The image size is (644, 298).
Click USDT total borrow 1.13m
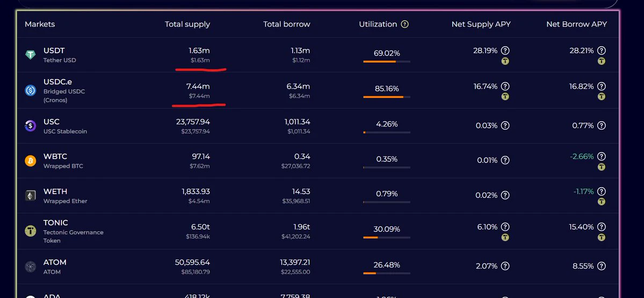[x=300, y=51]
